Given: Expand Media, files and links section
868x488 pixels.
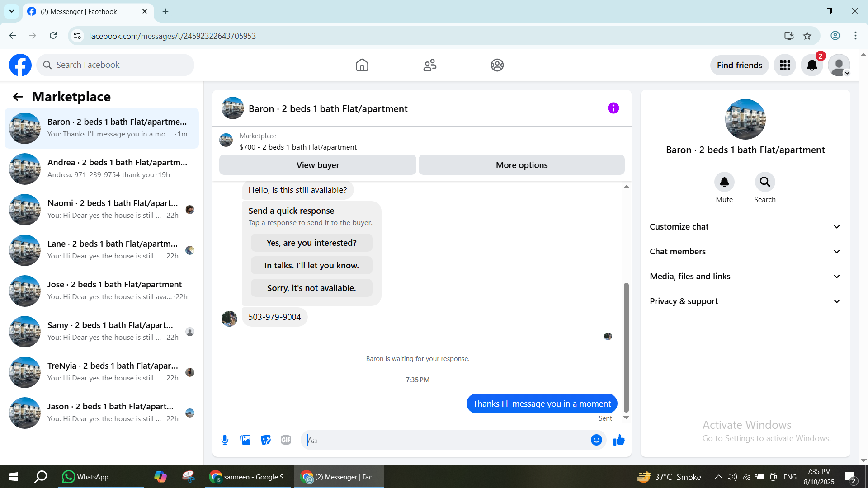Looking at the screenshot, I should point(745,277).
